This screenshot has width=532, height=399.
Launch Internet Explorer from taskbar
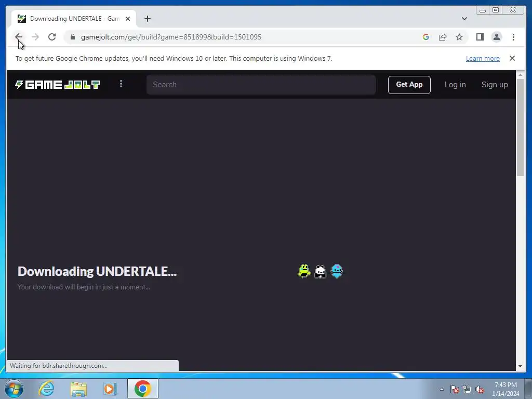(x=46, y=389)
